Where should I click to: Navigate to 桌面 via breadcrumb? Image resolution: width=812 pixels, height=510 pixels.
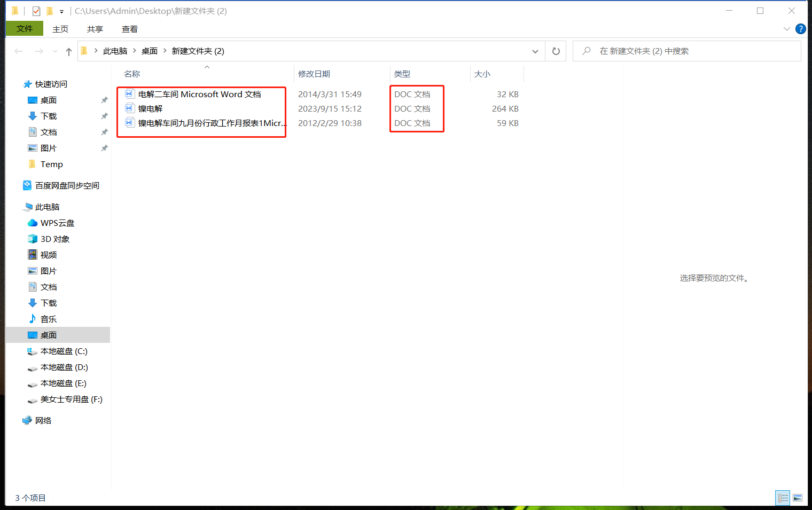point(150,51)
